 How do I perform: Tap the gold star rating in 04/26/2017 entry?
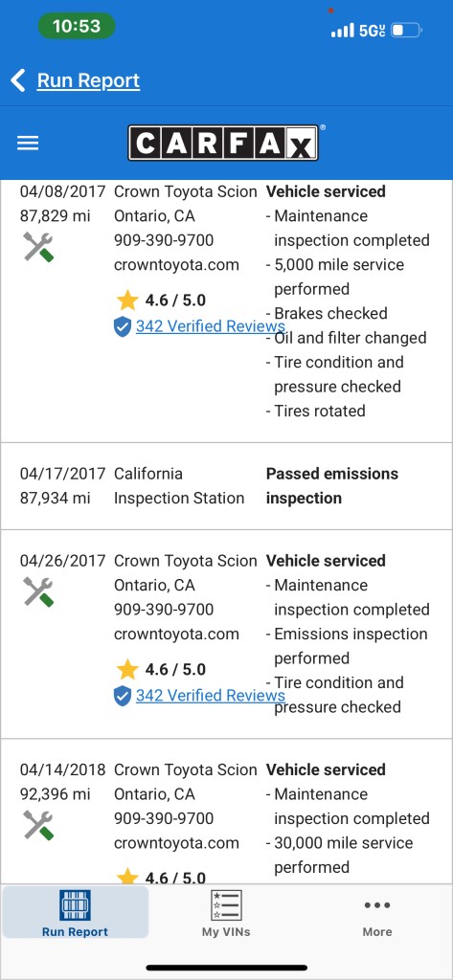coord(127,670)
